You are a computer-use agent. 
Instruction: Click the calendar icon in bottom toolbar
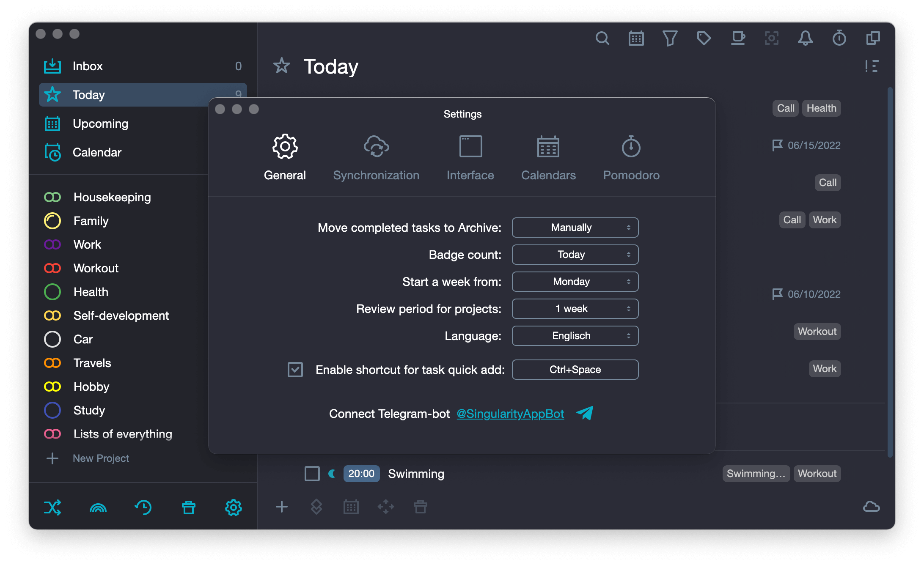coord(351,507)
